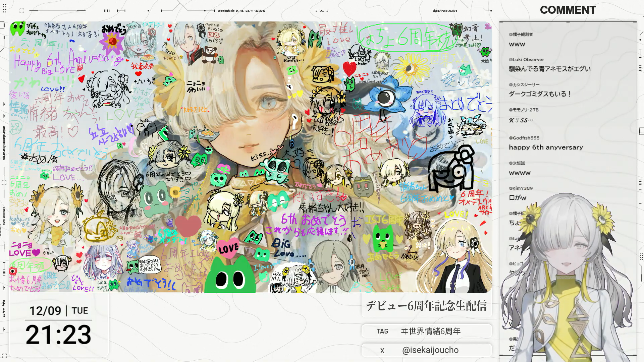
Task: Click the center crossed-arrows icon in top bar
Action: tap(321, 11)
